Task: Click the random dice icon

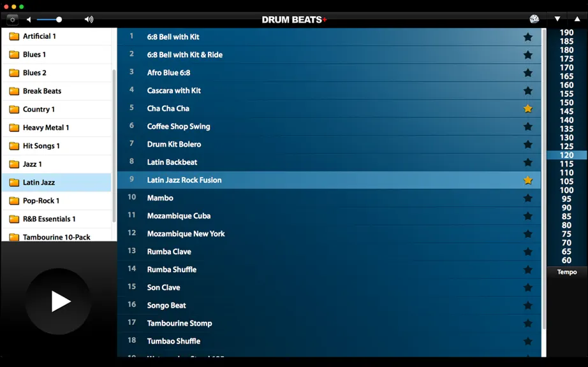Action: coord(534,19)
